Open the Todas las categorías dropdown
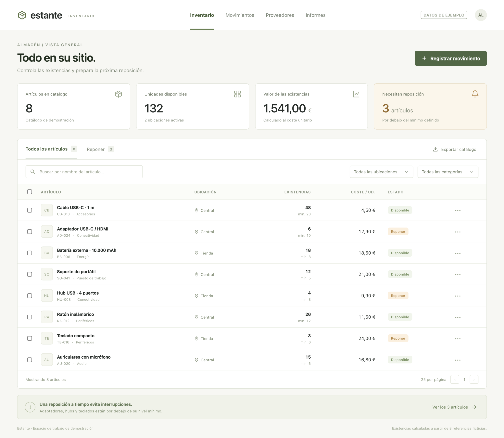This screenshot has height=438, width=504. tap(448, 172)
